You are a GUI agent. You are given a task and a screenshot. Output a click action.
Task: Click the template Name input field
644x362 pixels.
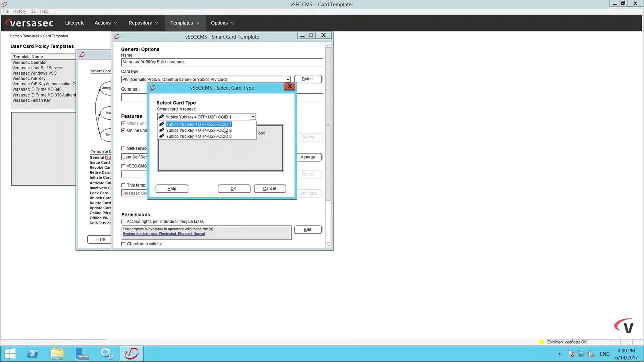222,62
